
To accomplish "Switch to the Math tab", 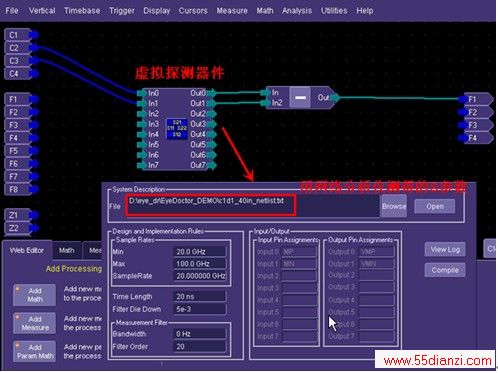I will click(x=67, y=250).
